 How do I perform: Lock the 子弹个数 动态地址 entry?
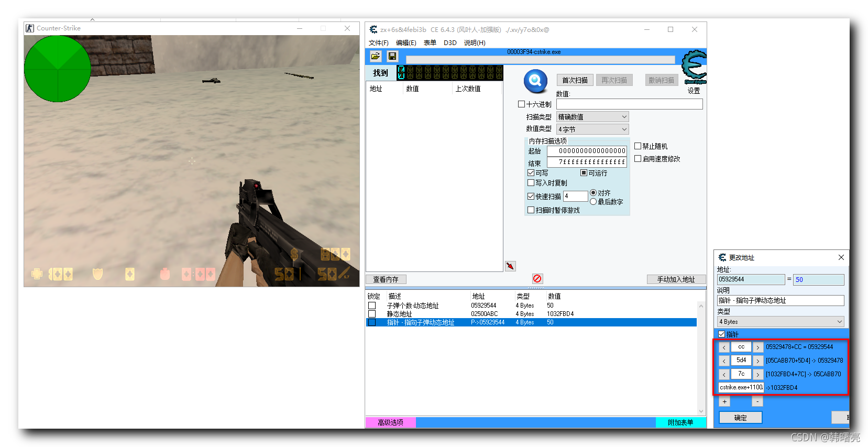(x=372, y=306)
